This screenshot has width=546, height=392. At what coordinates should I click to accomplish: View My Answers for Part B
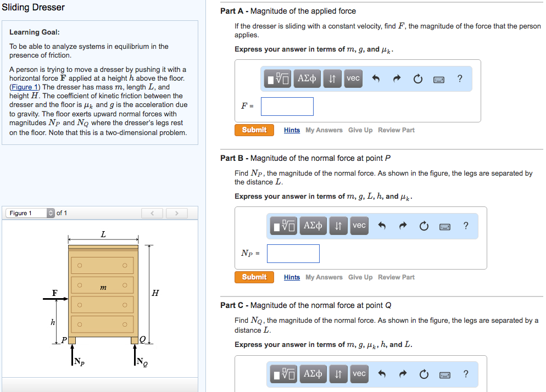pyautogui.click(x=324, y=277)
